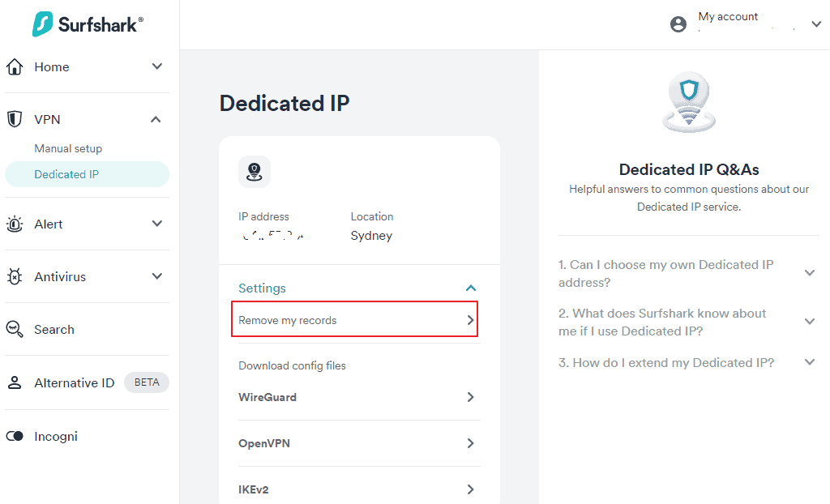Click the Dedicated IP page heading

pos(285,103)
